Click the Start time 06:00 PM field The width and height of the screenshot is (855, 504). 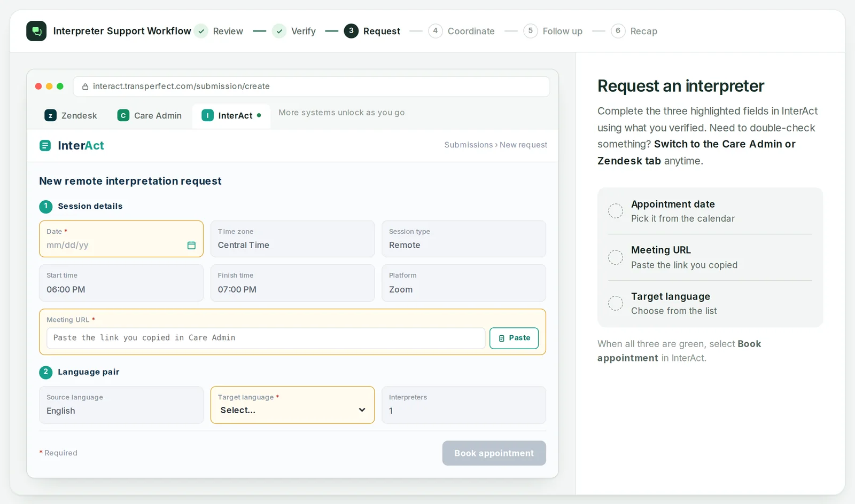(121, 283)
